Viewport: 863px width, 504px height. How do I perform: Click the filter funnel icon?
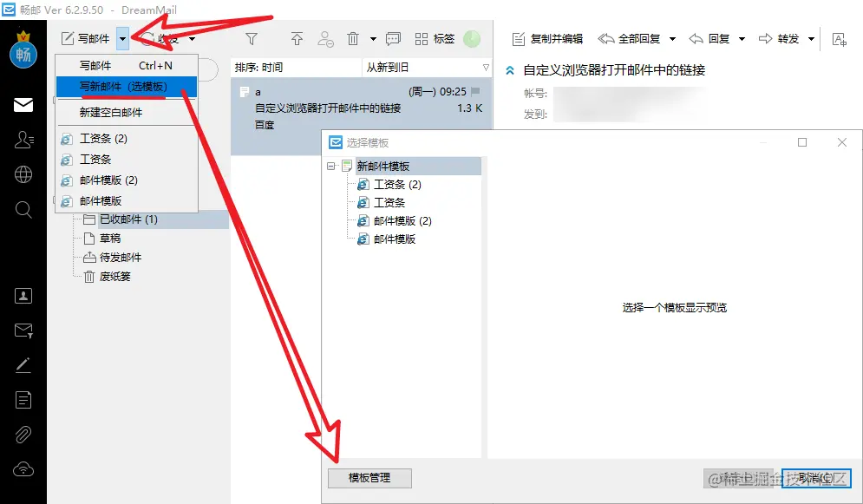pos(252,38)
